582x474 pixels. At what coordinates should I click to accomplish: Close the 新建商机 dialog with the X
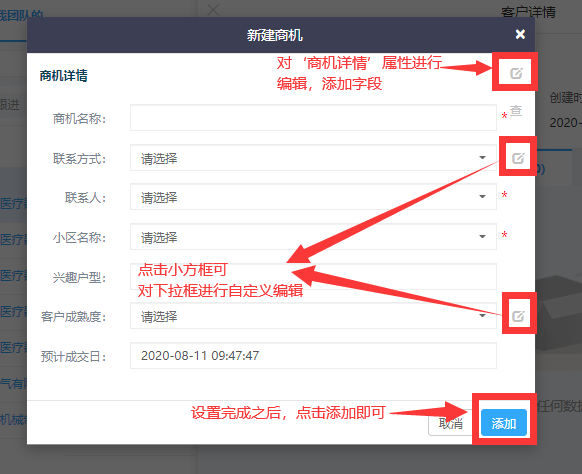[520, 34]
